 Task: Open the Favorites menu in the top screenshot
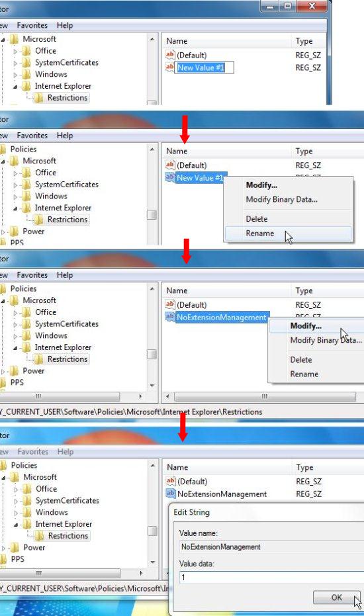tap(32, 25)
